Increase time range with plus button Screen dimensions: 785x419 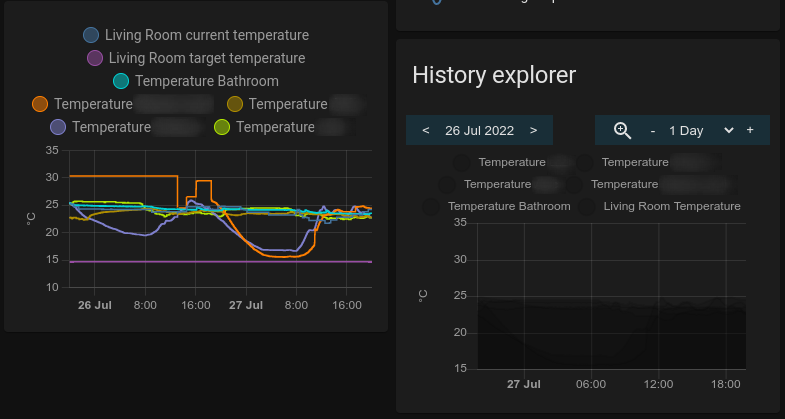tap(750, 130)
